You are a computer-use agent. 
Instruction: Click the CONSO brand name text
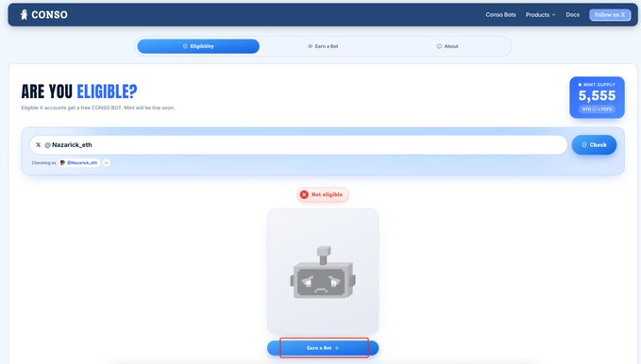(49, 15)
